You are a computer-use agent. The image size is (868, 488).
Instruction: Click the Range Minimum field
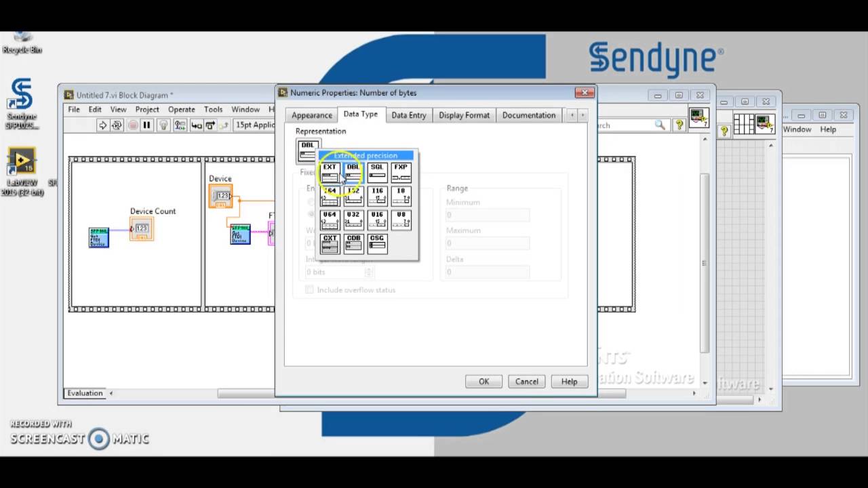click(x=487, y=215)
